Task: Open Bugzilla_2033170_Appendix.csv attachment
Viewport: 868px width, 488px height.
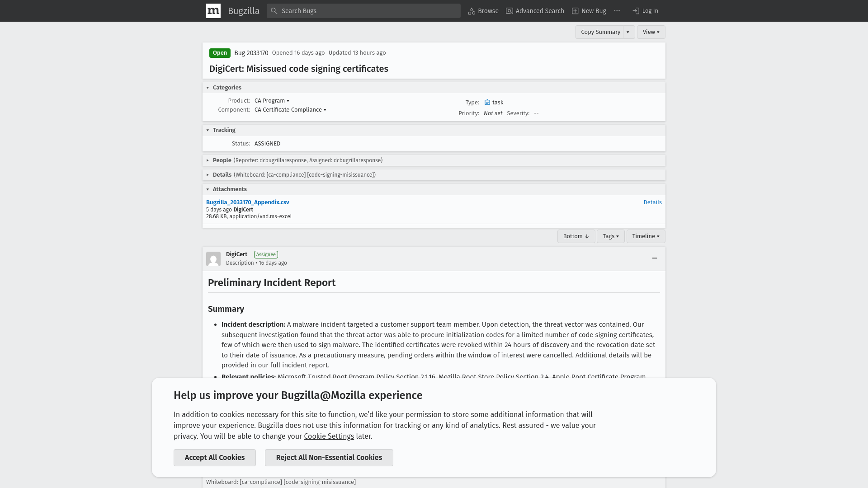Action: tap(248, 202)
